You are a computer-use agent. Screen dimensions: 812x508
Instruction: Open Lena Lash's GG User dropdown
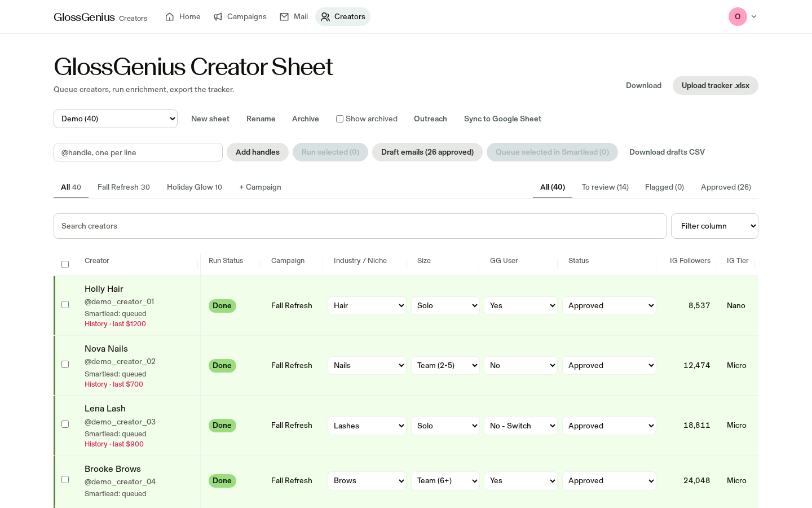pos(520,426)
